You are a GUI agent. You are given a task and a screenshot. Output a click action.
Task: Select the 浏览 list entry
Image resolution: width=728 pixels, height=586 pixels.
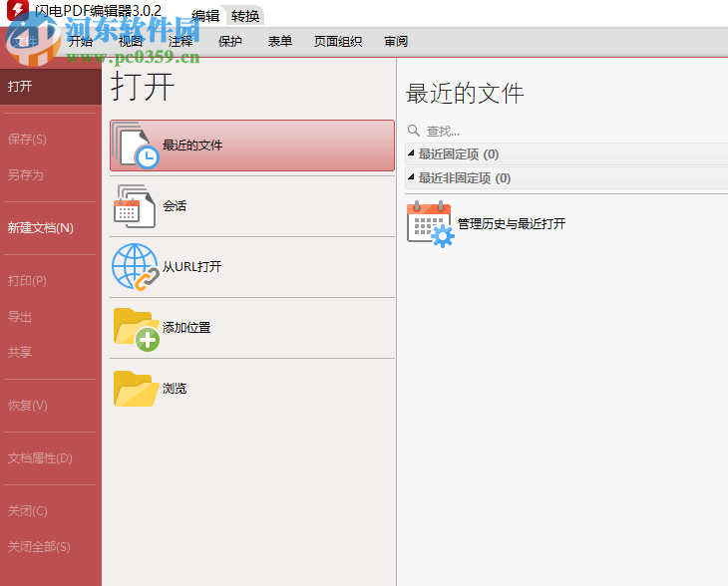[x=252, y=389]
